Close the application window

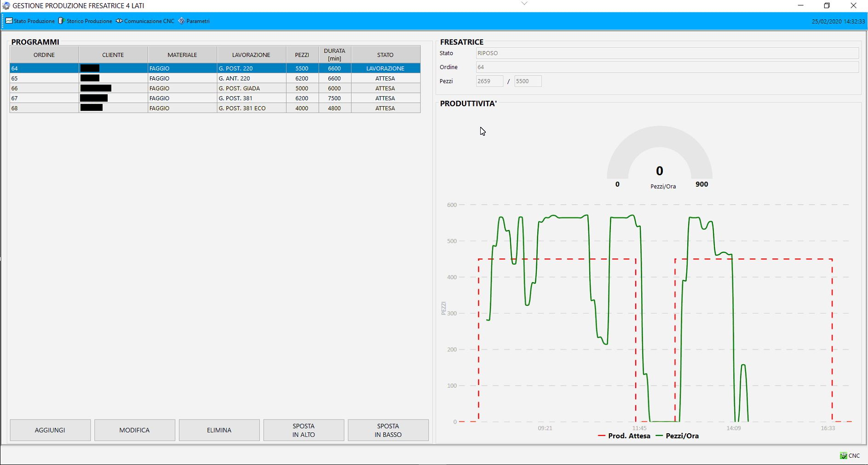click(853, 6)
